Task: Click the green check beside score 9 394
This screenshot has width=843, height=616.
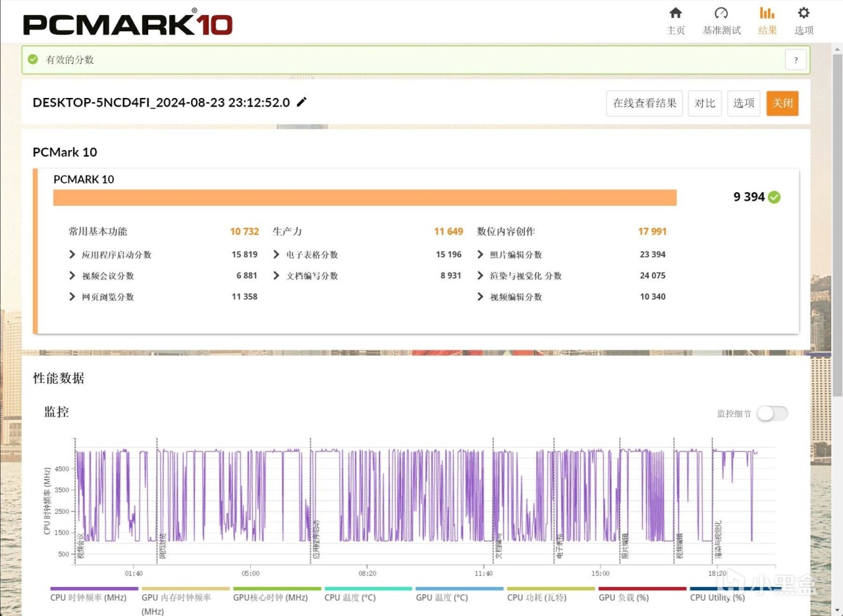Action: tap(775, 197)
